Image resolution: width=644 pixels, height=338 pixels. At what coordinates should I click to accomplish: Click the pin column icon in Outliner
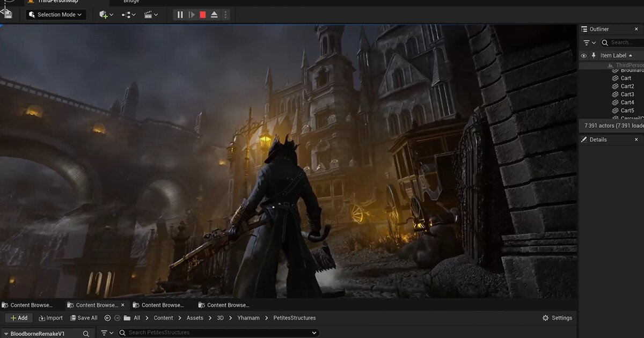[594, 55]
